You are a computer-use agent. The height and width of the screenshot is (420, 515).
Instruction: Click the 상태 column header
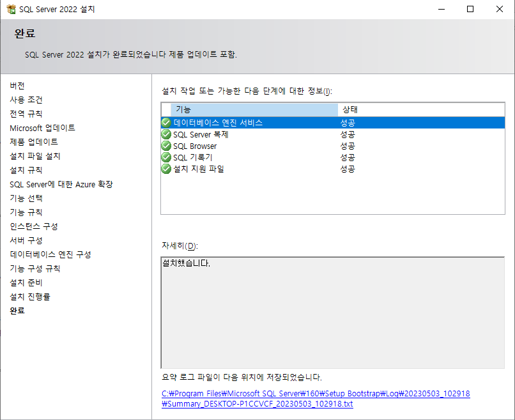pyautogui.click(x=421, y=109)
